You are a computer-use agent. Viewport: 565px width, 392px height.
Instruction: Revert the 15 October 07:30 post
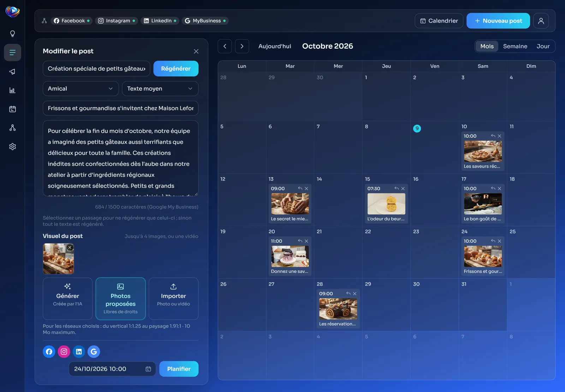click(397, 188)
